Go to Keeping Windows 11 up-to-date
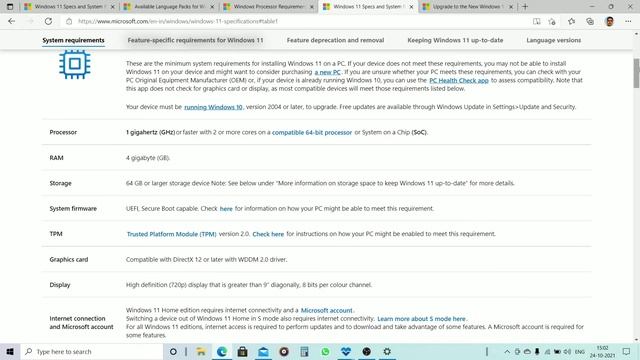The width and height of the screenshot is (640, 360). [455, 40]
